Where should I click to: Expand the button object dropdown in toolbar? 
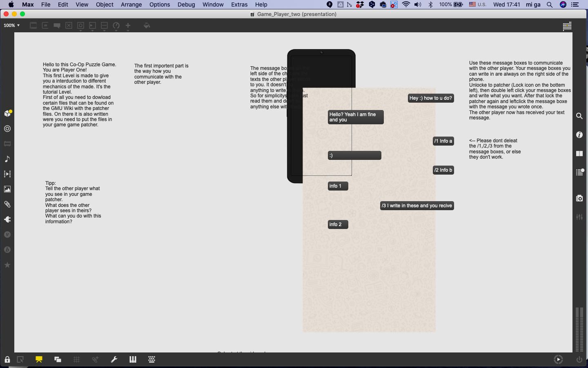(x=80, y=30)
